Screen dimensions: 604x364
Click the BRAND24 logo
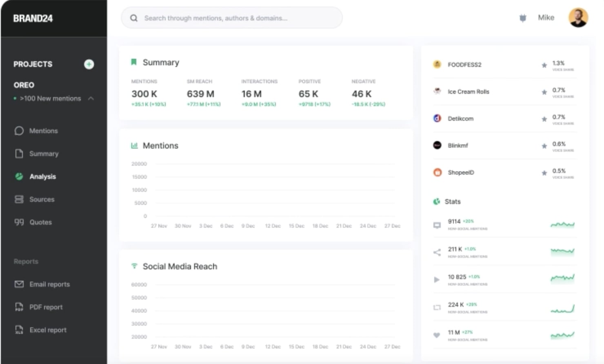coord(33,18)
